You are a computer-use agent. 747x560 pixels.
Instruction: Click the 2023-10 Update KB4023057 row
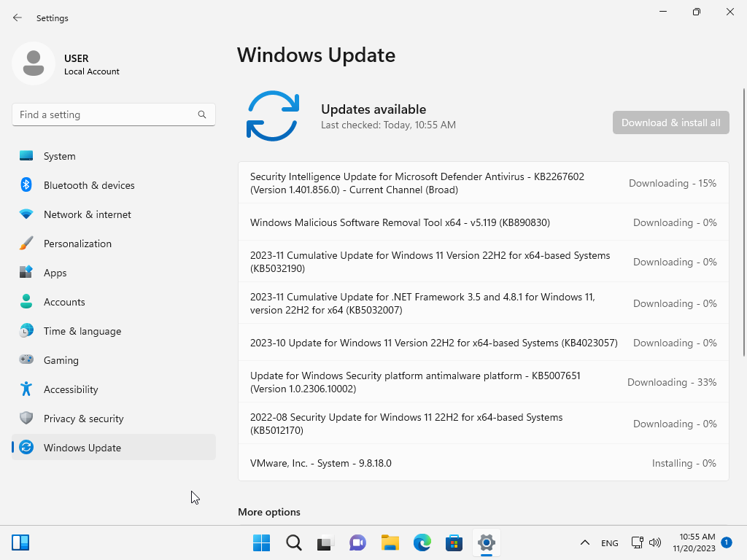(484, 343)
